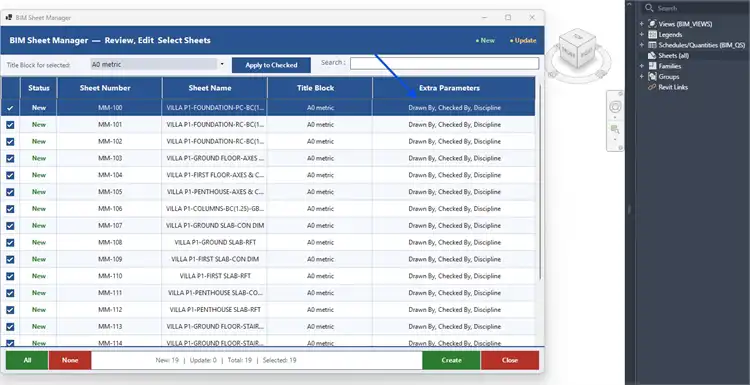Click the Families icon in the browser
750x385 pixels.
[x=652, y=66]
